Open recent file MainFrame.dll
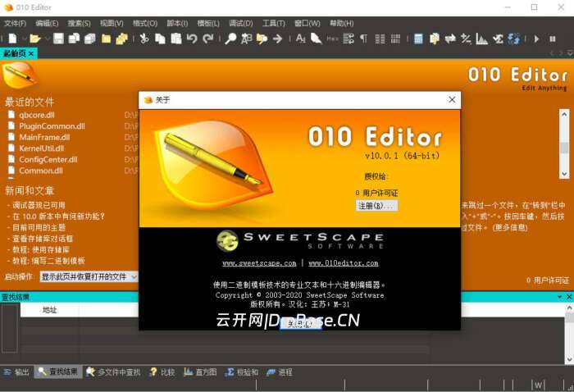 click(x=44, y=137)
